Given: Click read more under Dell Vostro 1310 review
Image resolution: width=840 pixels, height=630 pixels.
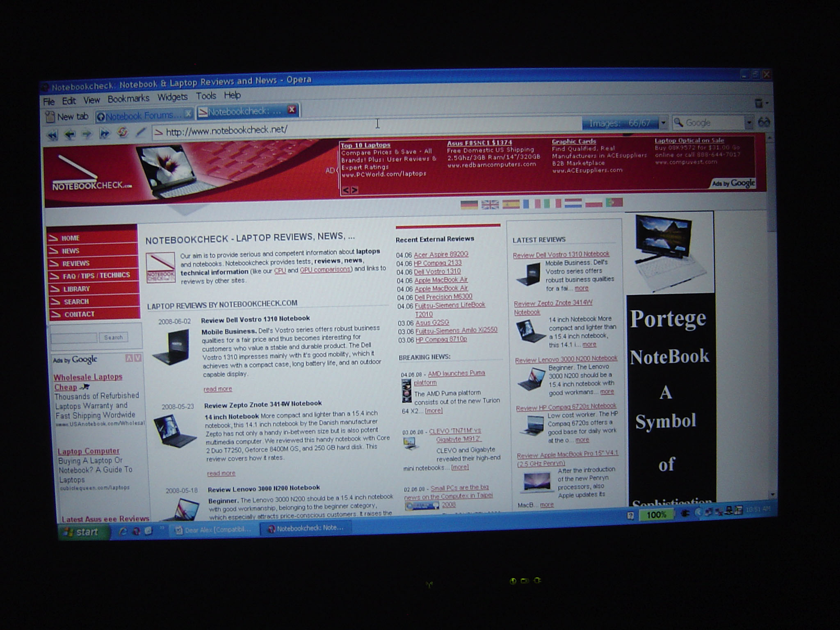Looking at the screenshot, I should tap(218, 389).
